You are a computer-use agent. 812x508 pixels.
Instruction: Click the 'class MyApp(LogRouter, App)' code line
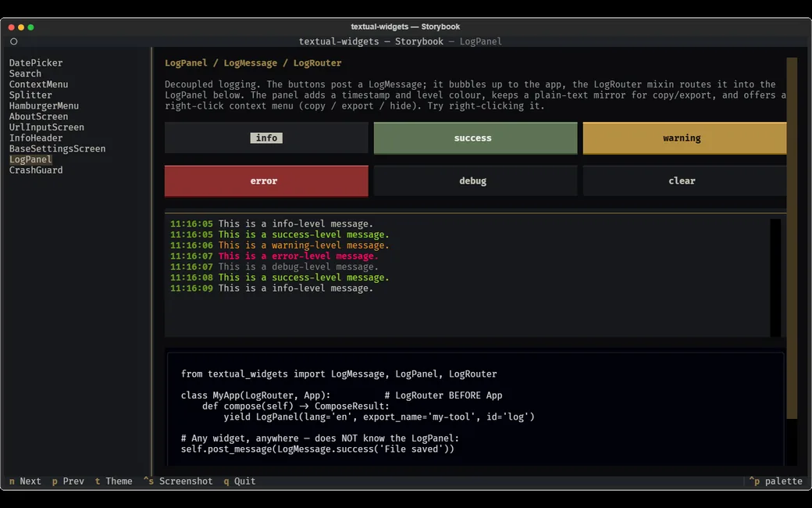[341, 395]
